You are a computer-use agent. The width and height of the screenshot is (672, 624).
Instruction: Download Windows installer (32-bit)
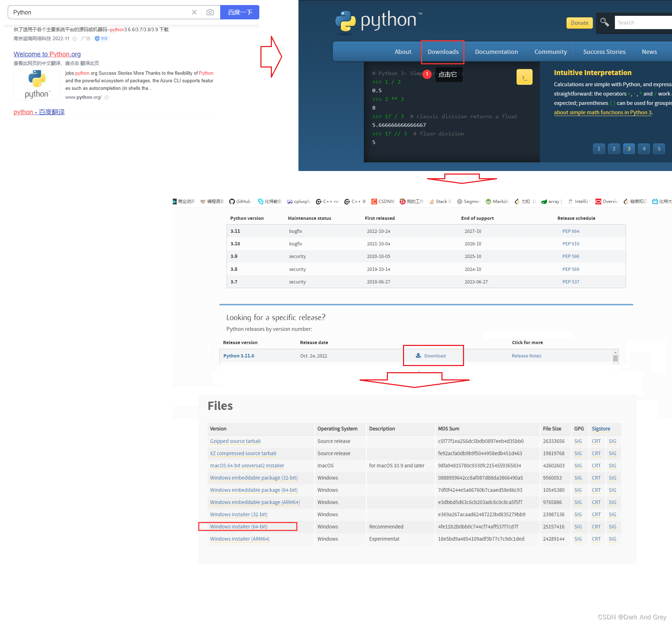[239, 514]
